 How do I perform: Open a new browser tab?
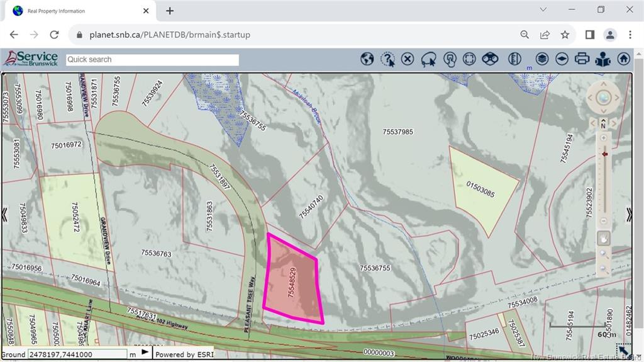[x=170, y=11]
